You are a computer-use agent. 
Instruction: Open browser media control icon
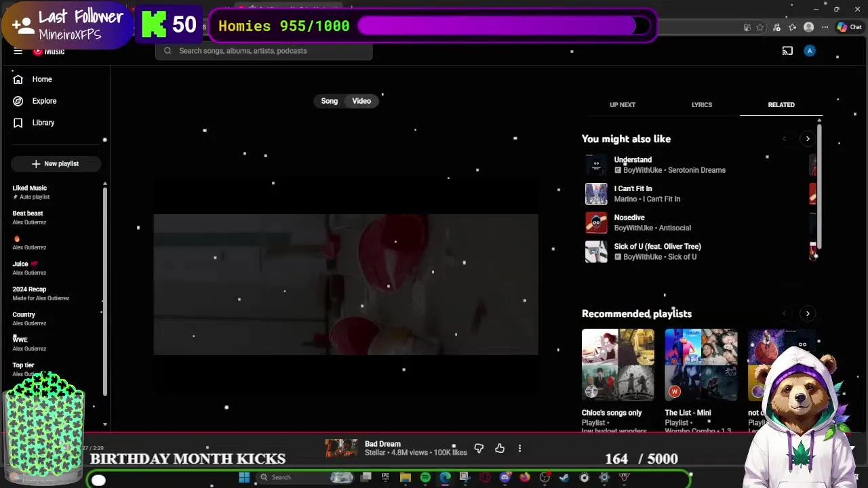click(x=776, y=27)
